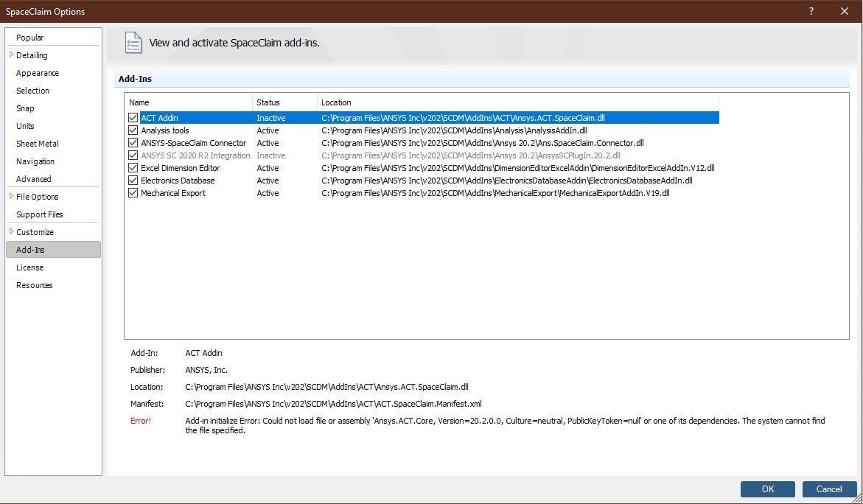This screenshot has width=863, height=504.
Task: Toggle the ACT Addin checkbox
Action: (x=133, y=118)
